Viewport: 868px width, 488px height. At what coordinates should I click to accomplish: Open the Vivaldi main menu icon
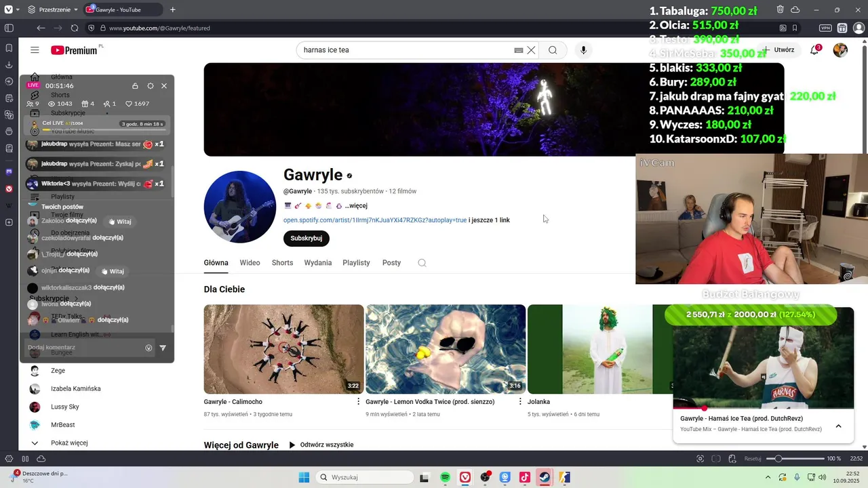coord(9,9)
